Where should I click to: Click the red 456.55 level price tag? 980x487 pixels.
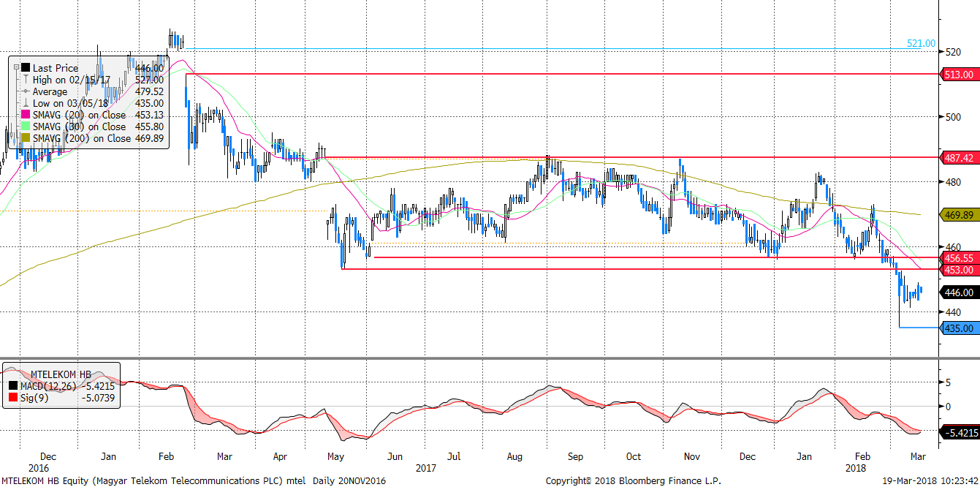click(x=960, y=258)
